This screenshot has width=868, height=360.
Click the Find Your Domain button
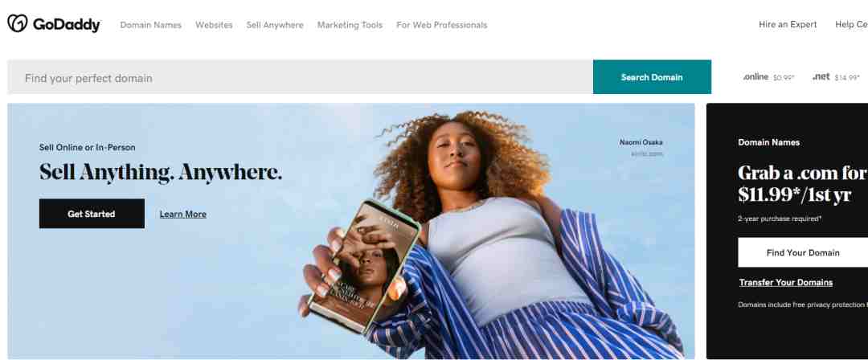click(x=803, y=252)
